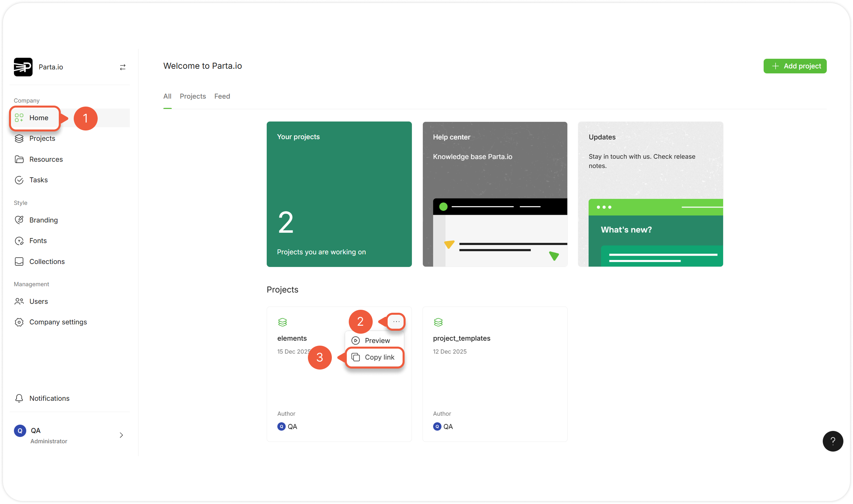Open the Notifications bell item
853x504 pixels.
click(x=49, y=398)
